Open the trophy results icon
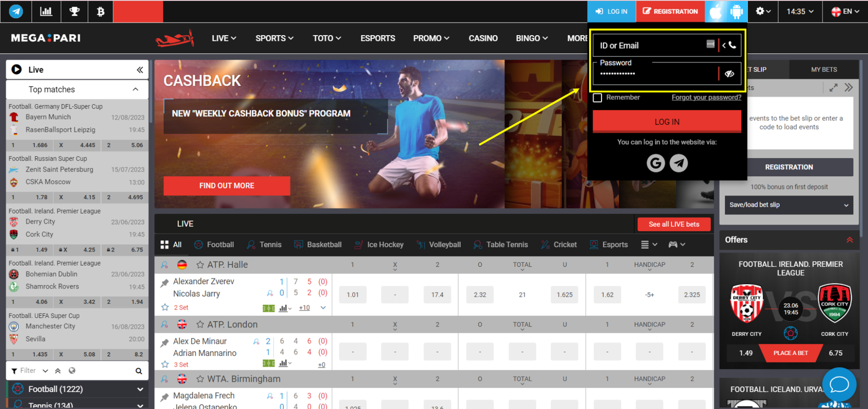This screenshot has width=868, height=409. pos(74,11)
